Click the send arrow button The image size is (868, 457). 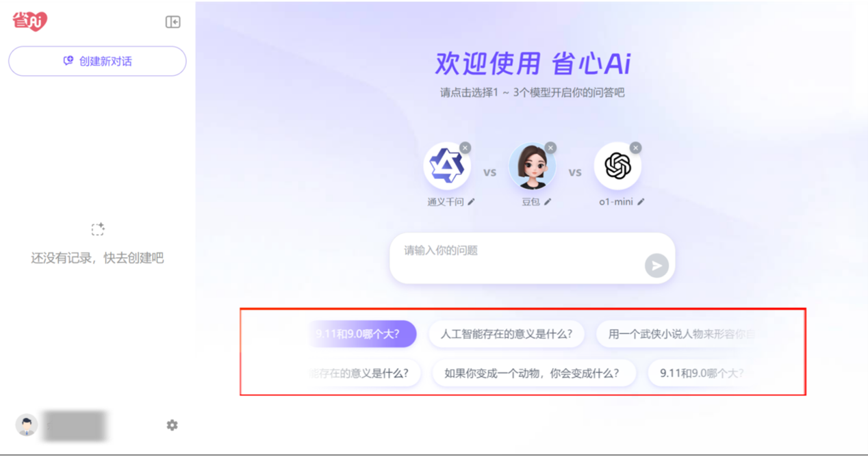(656, 265)
